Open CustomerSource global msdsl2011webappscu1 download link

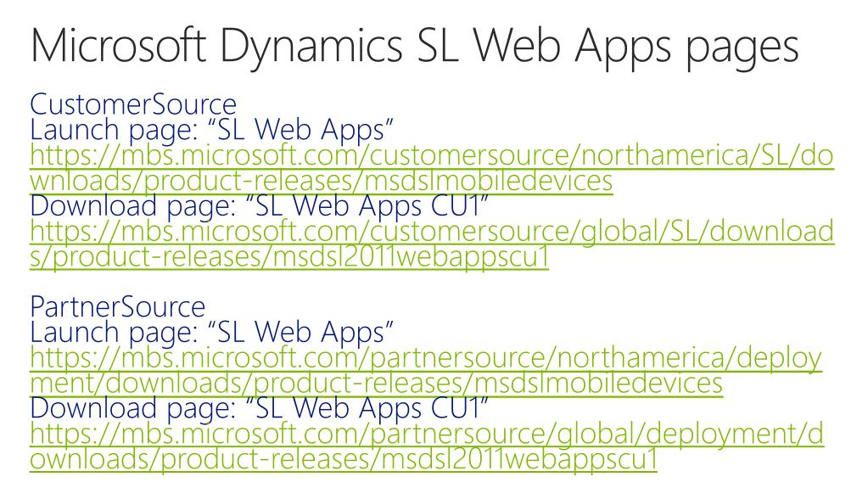(x=432, y=244)
